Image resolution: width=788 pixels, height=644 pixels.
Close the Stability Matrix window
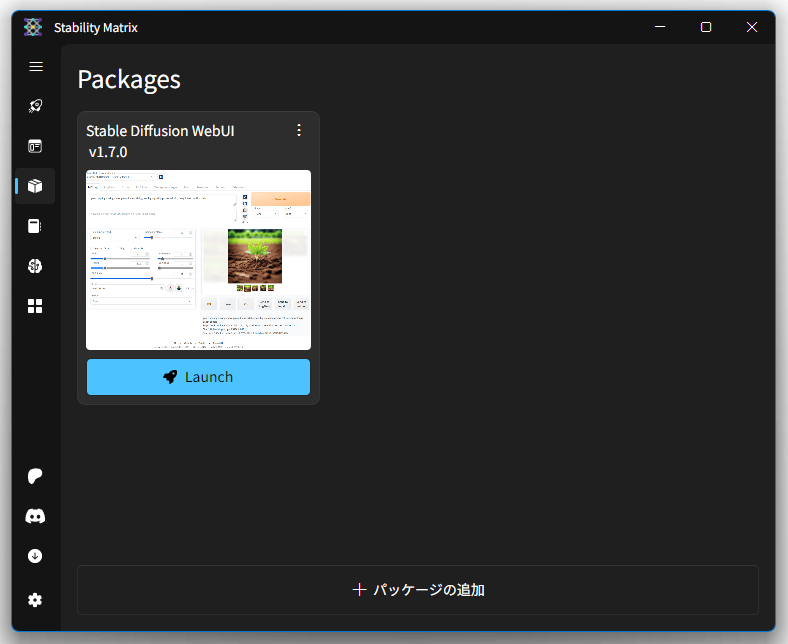pos(752,27)
